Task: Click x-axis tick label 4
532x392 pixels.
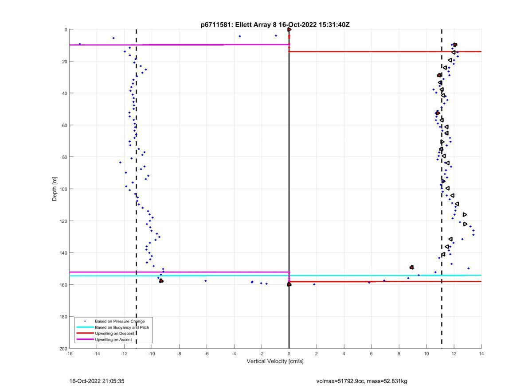Action: point(344,353)
